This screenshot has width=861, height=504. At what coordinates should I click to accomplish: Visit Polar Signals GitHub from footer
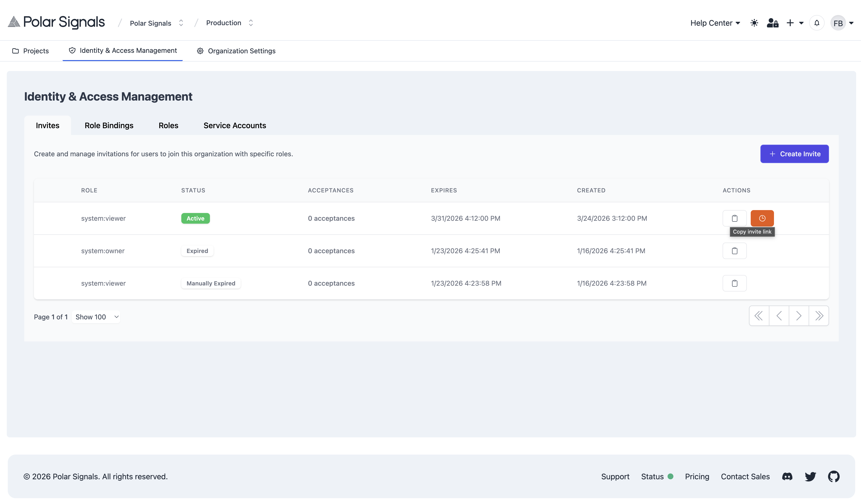[x=834, y=476]
